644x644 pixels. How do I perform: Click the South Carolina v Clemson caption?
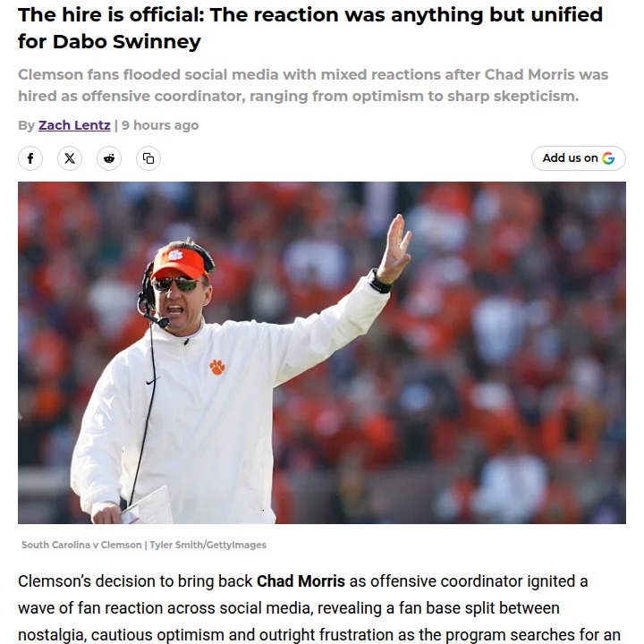[81, 545]
